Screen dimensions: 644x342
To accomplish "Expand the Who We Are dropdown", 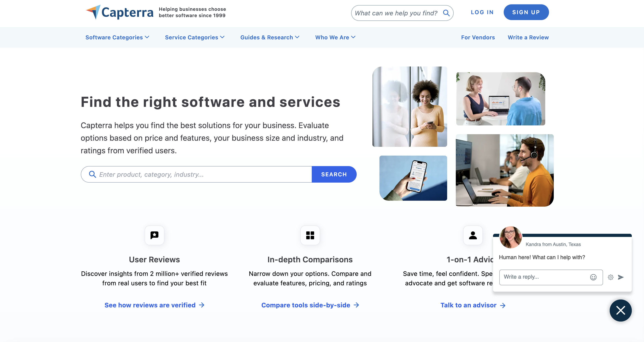I will click(x=335, y=37).
